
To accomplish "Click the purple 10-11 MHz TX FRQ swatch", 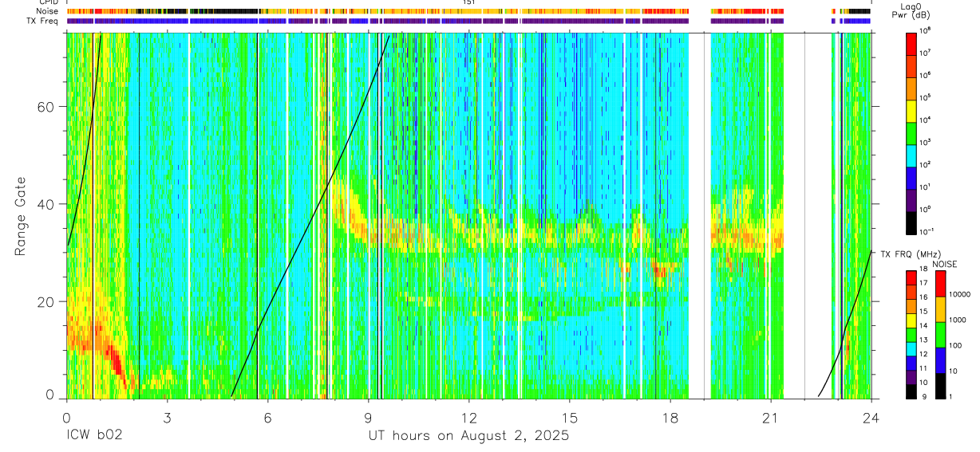I will pyautogui.click(x=911, y=375).
